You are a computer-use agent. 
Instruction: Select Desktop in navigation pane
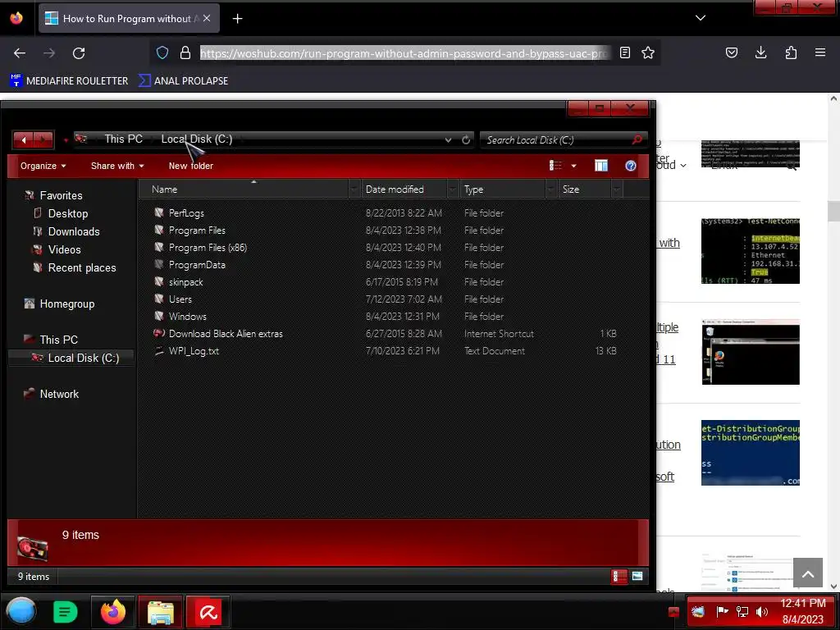pyautogui.click(x=67, y=214)
